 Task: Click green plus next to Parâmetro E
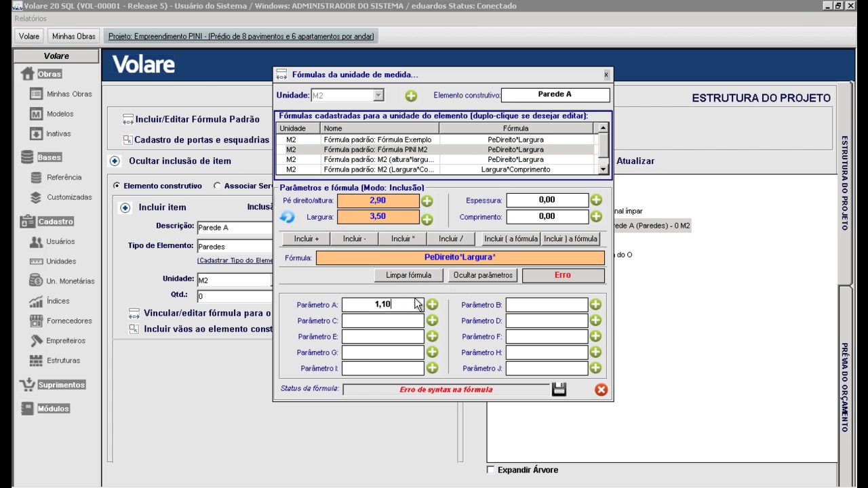(x=432, y=336)
